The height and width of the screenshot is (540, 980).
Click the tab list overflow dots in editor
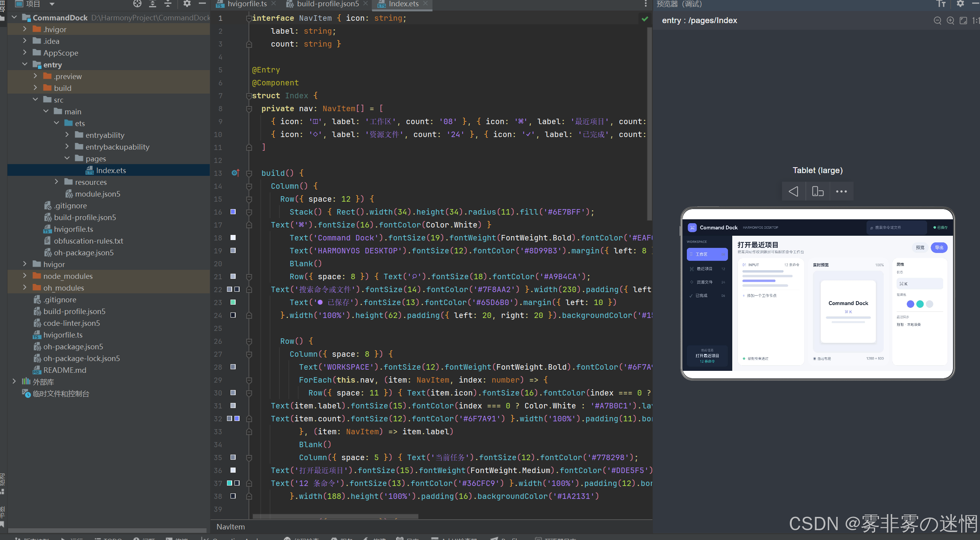point(646,4)
